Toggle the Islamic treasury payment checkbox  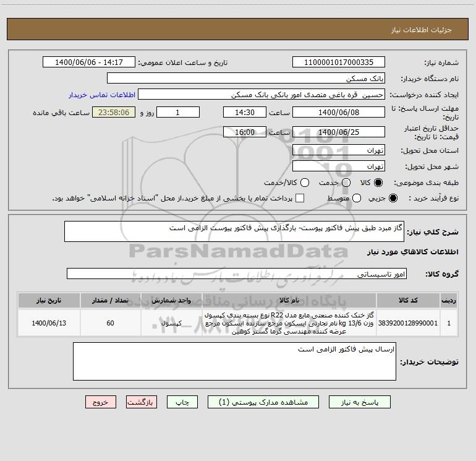coord(300,198)
